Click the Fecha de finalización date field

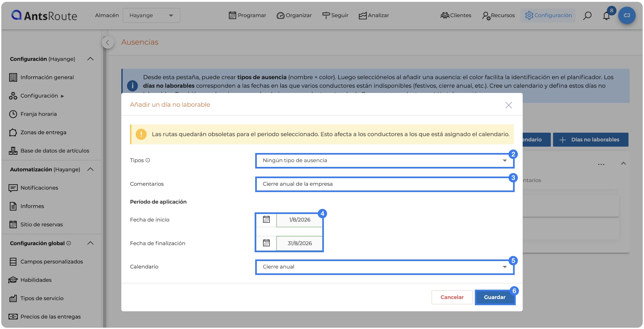click(x=299, y=243)
